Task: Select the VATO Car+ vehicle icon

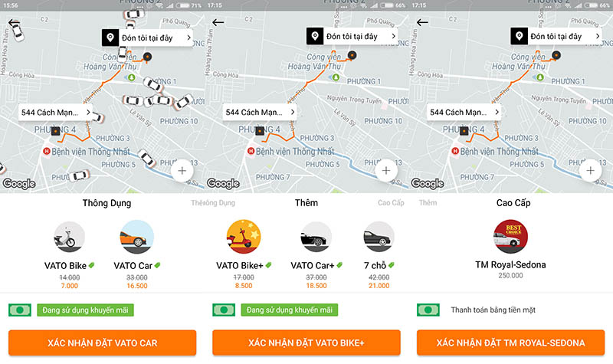Action: 316,238
